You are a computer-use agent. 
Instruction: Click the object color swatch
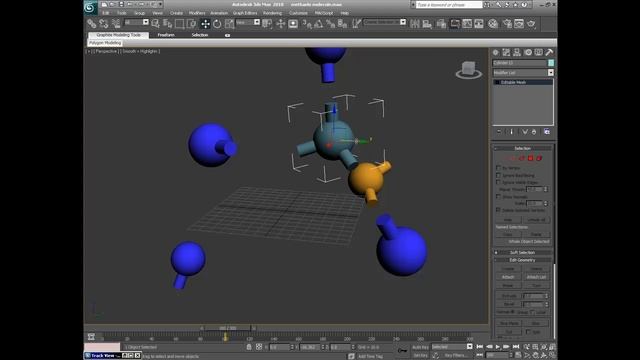click(551, 63)
